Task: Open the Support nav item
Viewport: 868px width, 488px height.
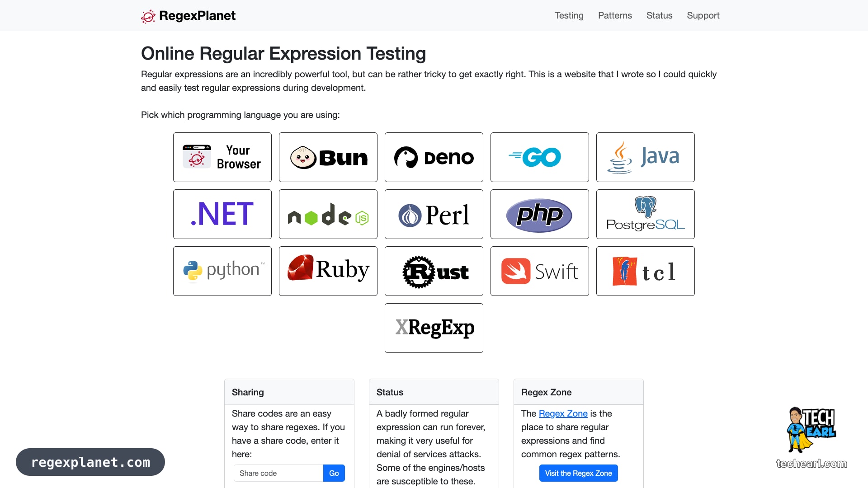Action: pos(703,15)
